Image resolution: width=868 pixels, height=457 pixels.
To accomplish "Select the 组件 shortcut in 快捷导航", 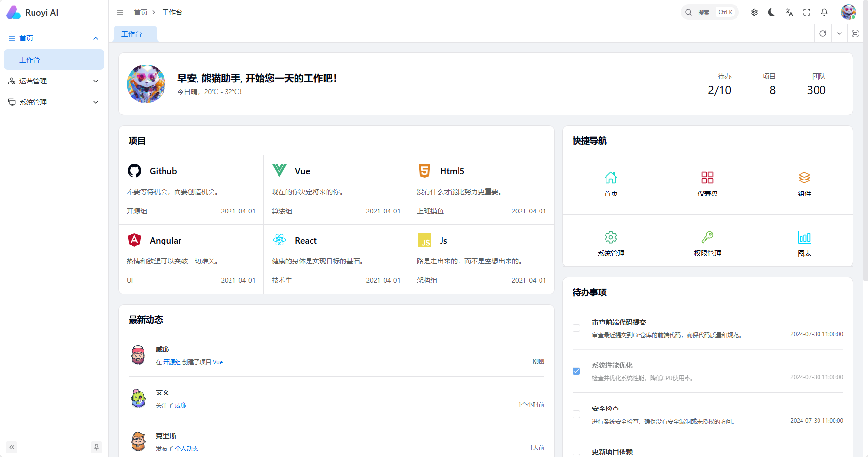I will click(x=804, y=184).
